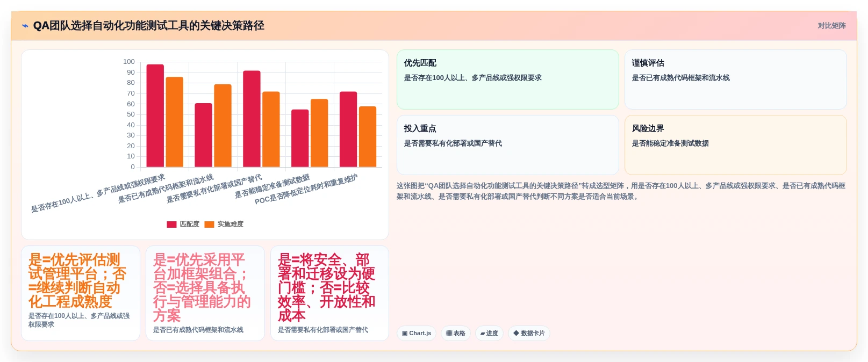The width and height of the screenshot is (868, 362).
Task: Open the 优先匹配 matrix card
Action: click(x=508, y=79)
